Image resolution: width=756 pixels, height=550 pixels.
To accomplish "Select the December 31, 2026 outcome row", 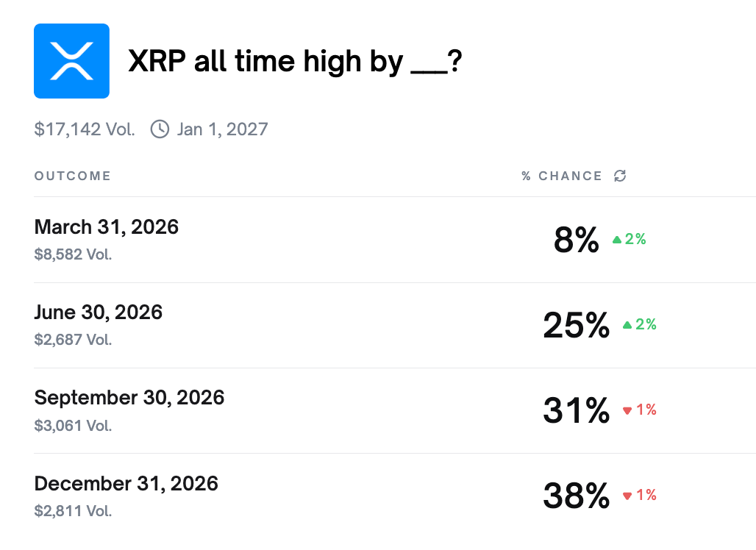I will pyautogui.click(x=126, y=484).
